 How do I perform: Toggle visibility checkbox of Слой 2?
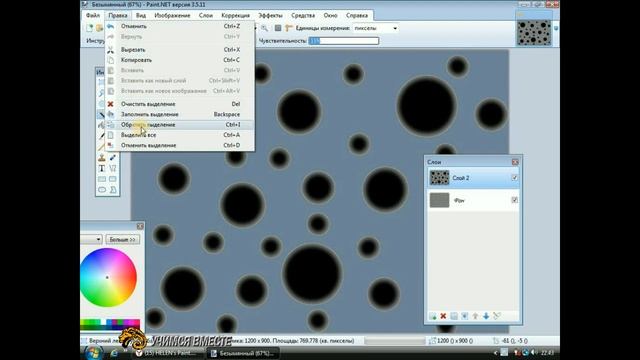514,178
